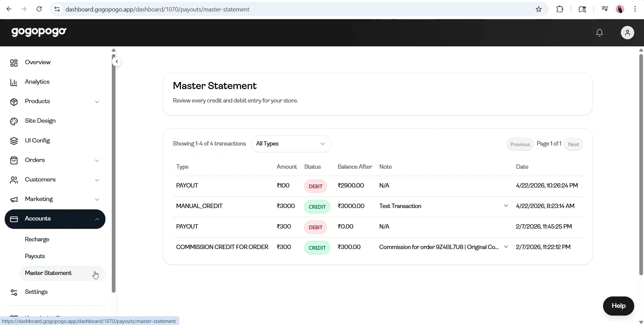This screenshot has width=644, height=325.
Task: Collapse the sidebar with the arrow button
Action: [117, 62]
